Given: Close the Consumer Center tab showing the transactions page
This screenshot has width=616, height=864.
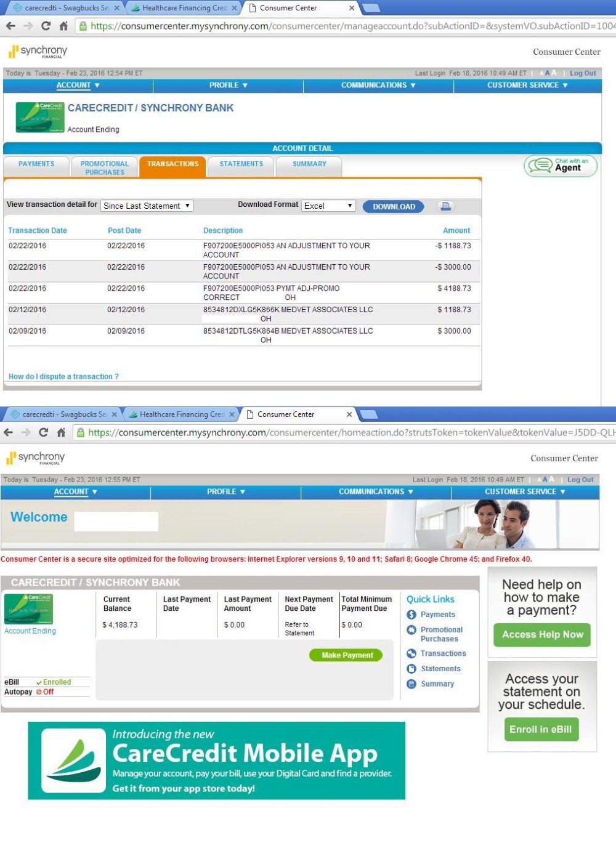Looking at the screenshot, I should pos(352,8).
